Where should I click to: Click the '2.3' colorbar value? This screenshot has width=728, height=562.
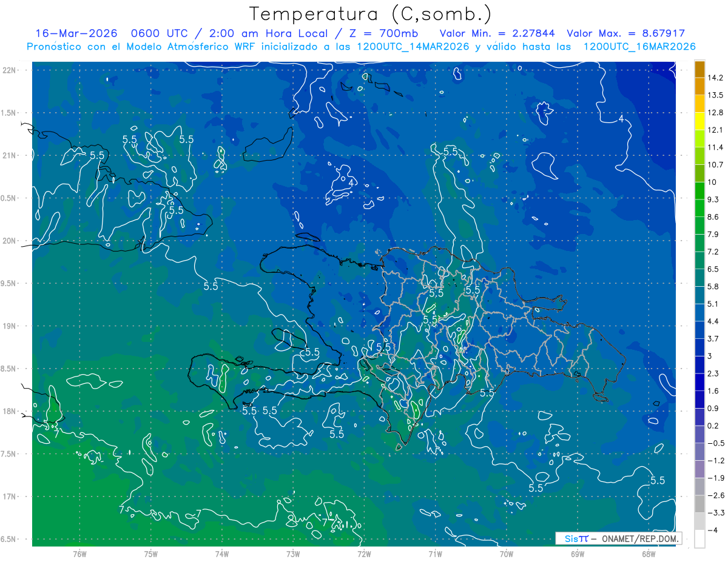coord(713,374)
